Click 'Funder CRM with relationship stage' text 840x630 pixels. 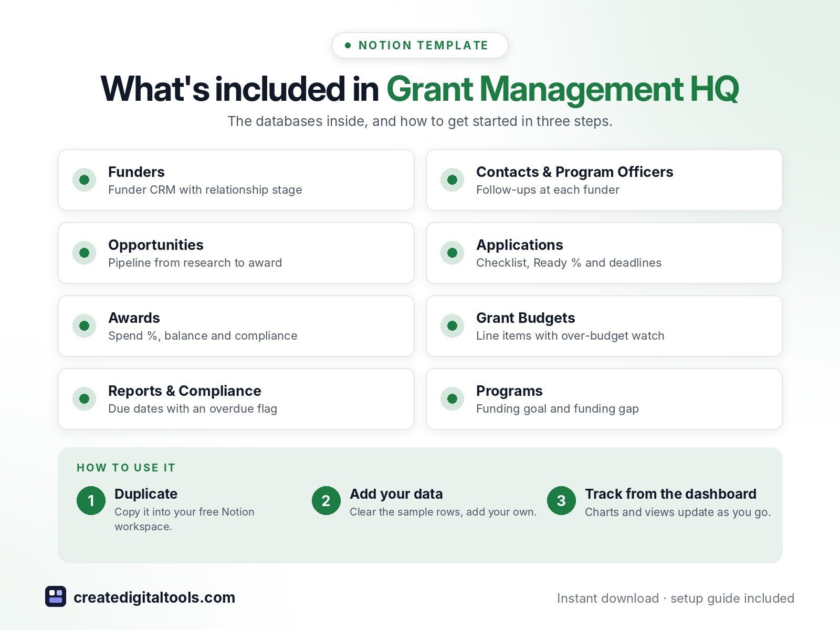(x=205, y=190)
